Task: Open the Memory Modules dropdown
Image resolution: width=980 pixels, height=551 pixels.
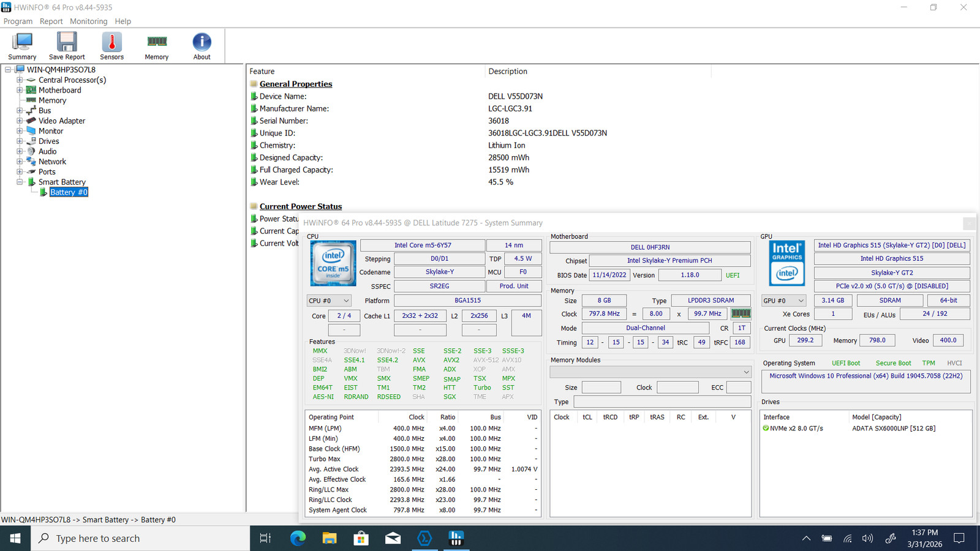Action: (x=650, y=372)
